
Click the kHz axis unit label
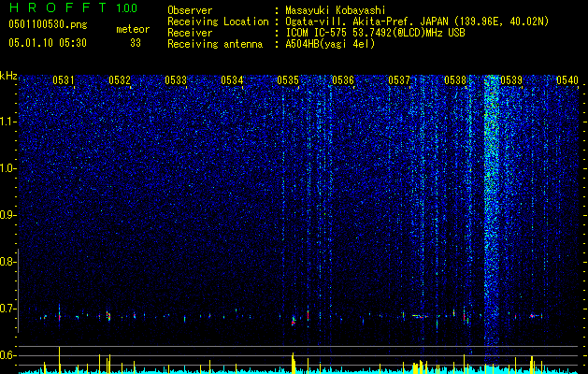8,76
